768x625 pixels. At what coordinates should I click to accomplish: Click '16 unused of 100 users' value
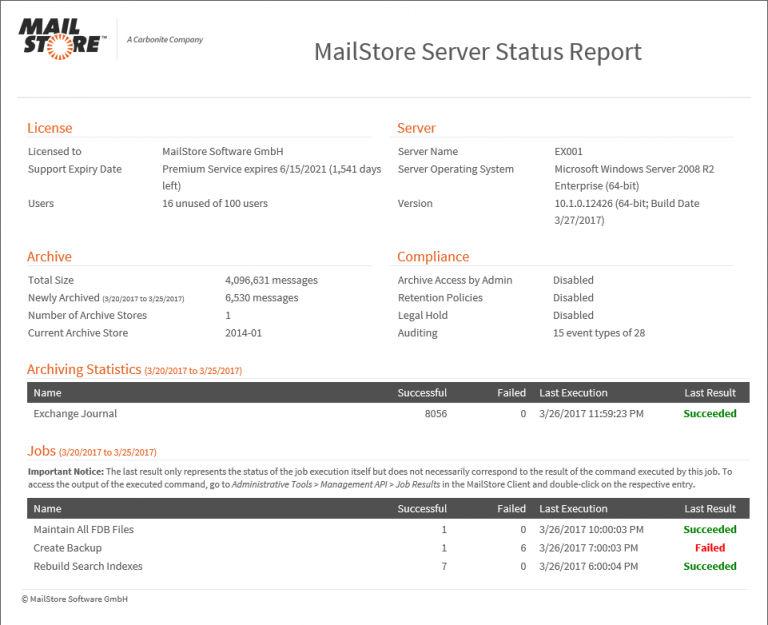pyautogui.click(x=215, y=203)
